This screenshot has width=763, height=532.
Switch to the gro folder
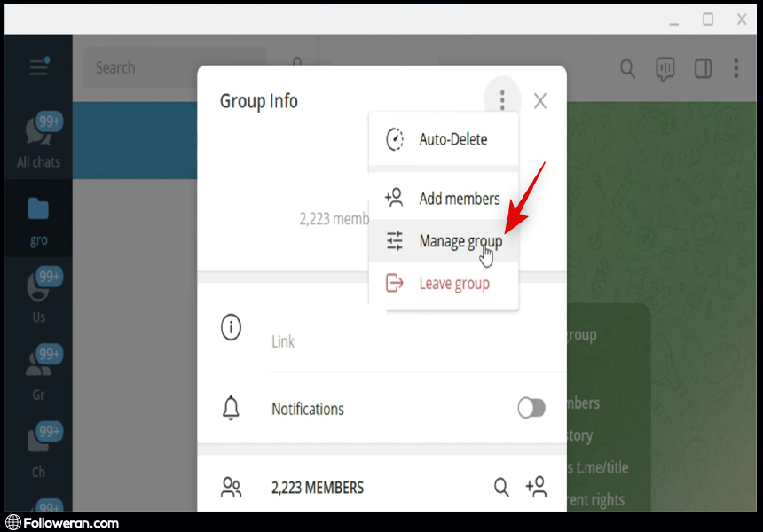coord(38,220)
